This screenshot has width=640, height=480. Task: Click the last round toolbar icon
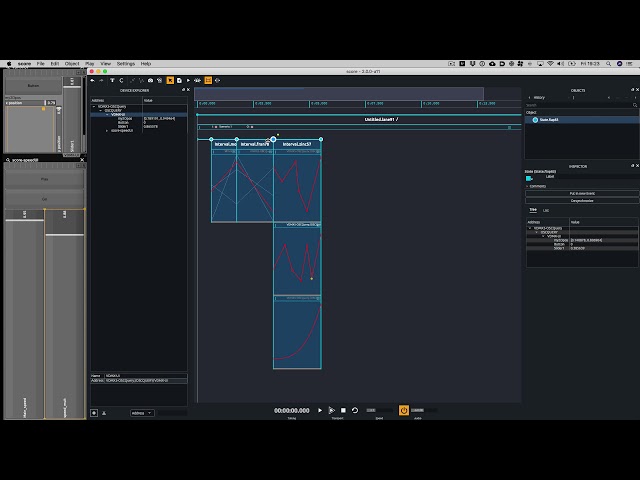[x=218, y=80]
